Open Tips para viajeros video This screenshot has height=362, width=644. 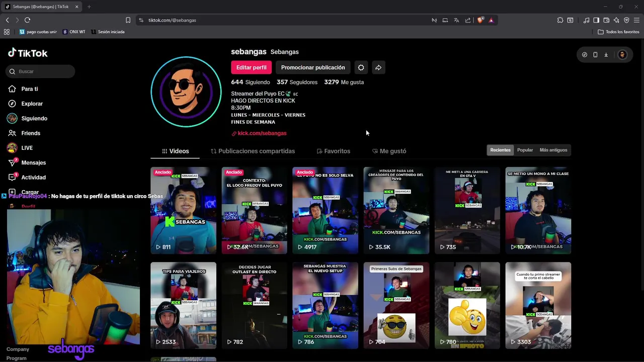(x=183, y=305)
